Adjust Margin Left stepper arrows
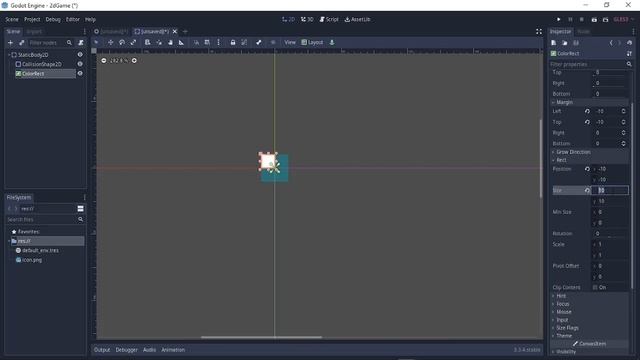The height and width of the screenshot is (360, 640). coord(623,111)
